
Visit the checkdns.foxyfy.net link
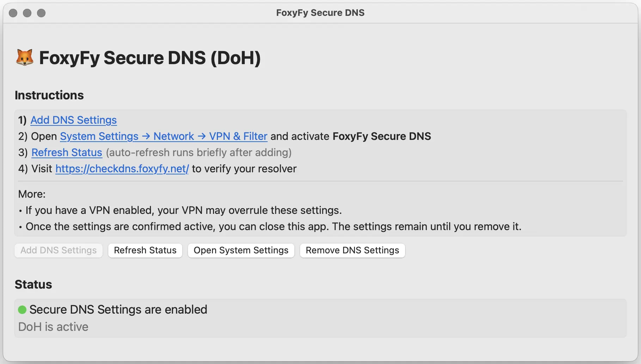tap(122, 169)
